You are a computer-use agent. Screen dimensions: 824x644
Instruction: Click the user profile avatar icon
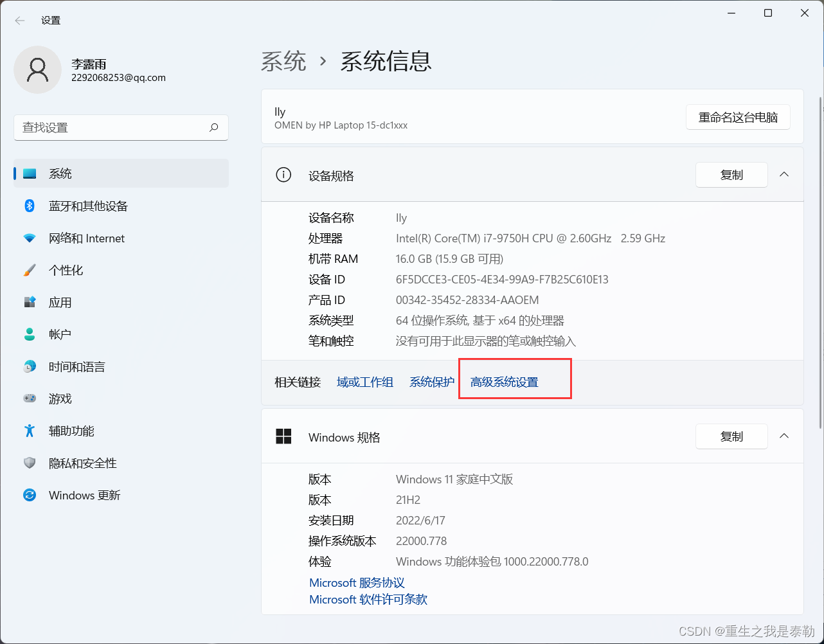coord(37,69)
